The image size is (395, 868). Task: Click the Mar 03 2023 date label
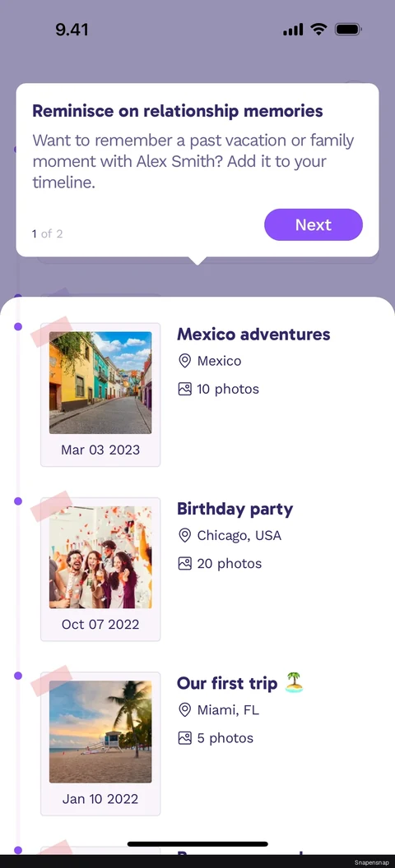click(x=100, y=450)
